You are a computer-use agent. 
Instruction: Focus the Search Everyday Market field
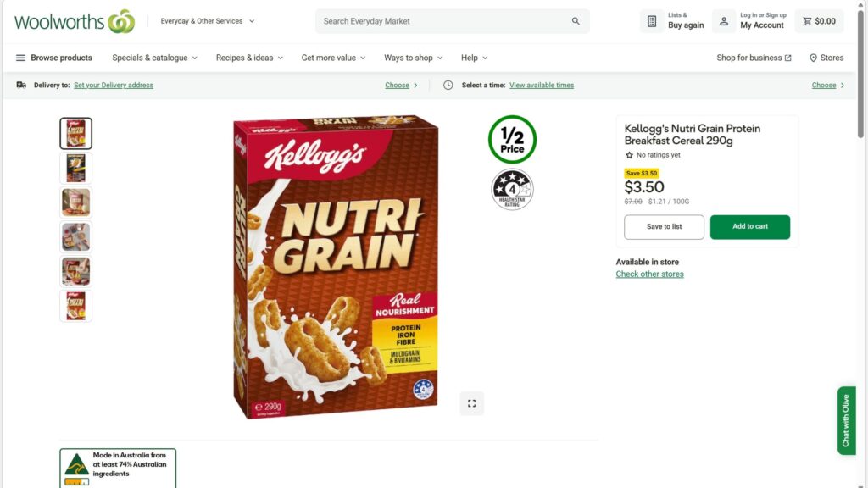pos(441,21)
